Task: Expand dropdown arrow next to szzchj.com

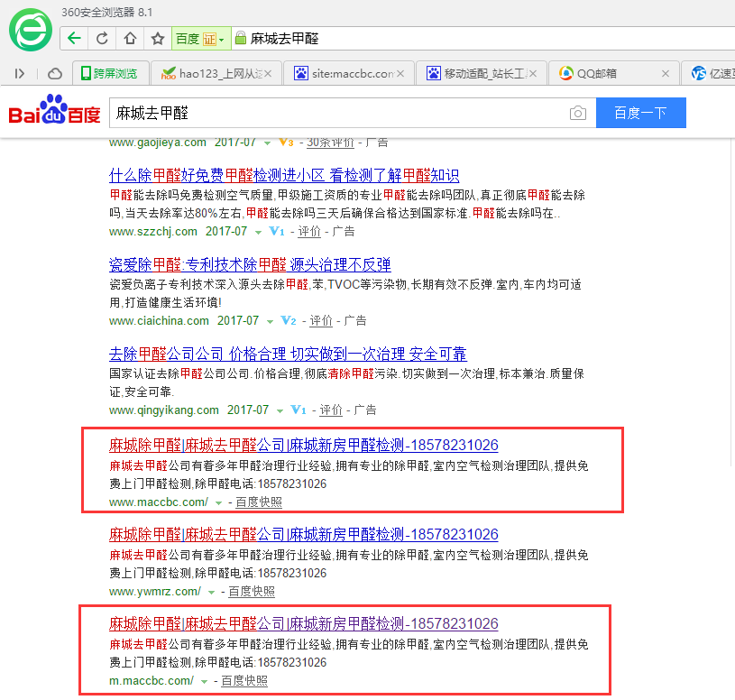Action: [x=258, y=232]
